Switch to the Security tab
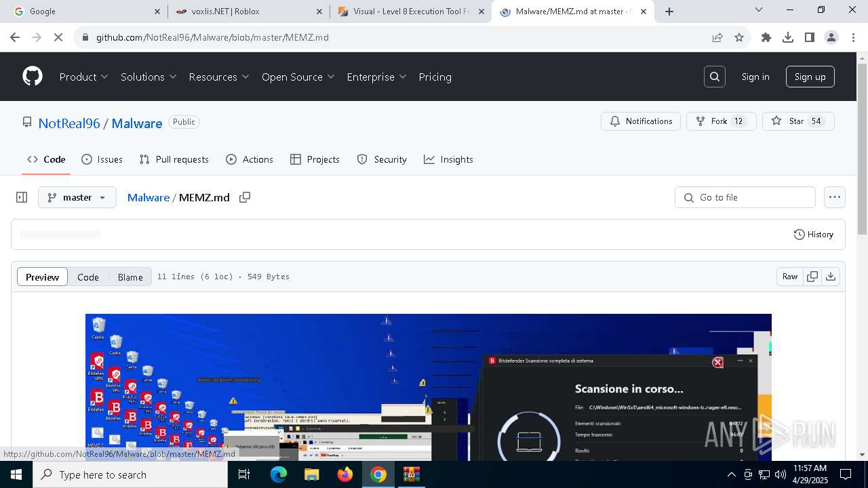 [x=382, y=159]
